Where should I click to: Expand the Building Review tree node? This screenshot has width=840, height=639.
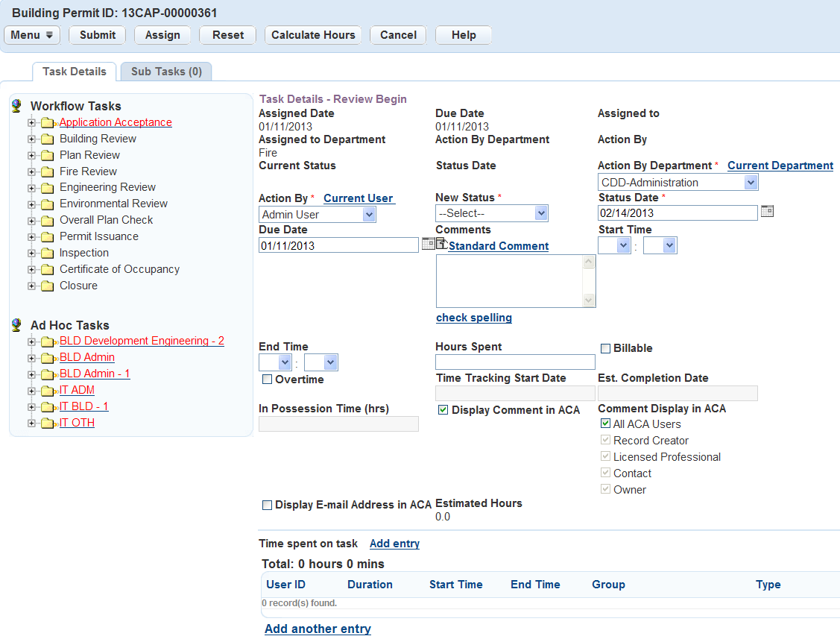(31, 139)
